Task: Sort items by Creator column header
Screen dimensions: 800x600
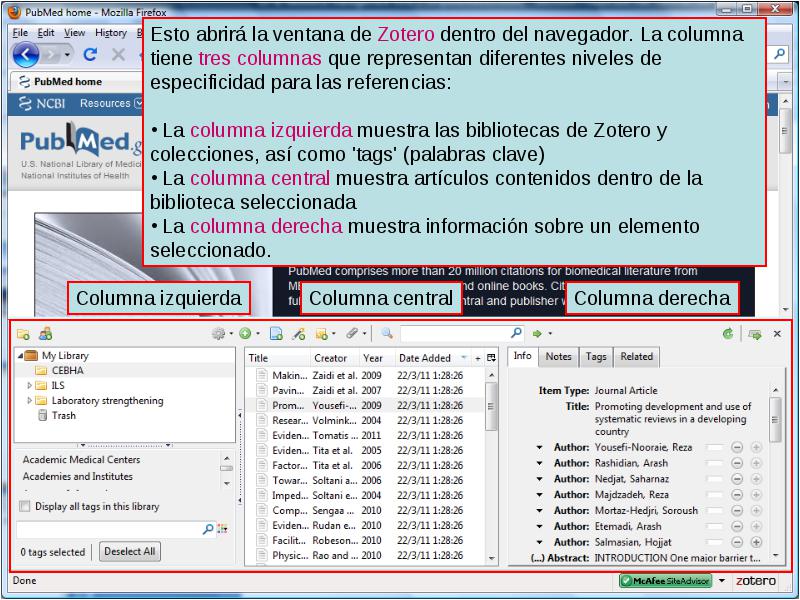Action: click(x=334, y=358)
